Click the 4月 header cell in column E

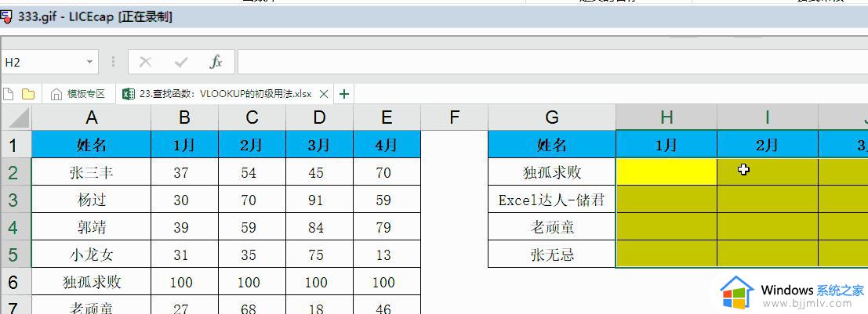pyautogui.click(x=387, y=144)
